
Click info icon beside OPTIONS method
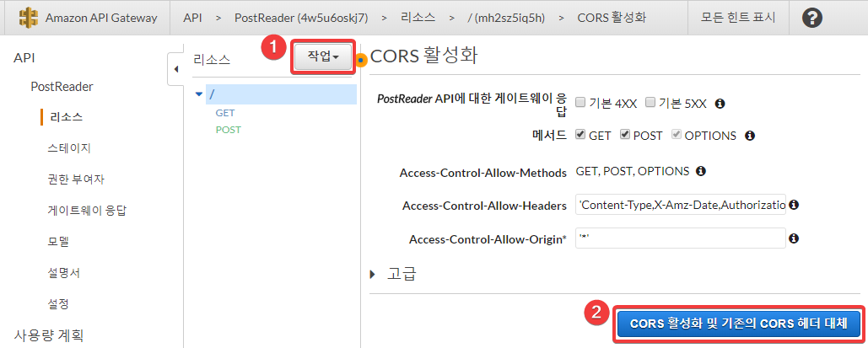pos(750,136)
